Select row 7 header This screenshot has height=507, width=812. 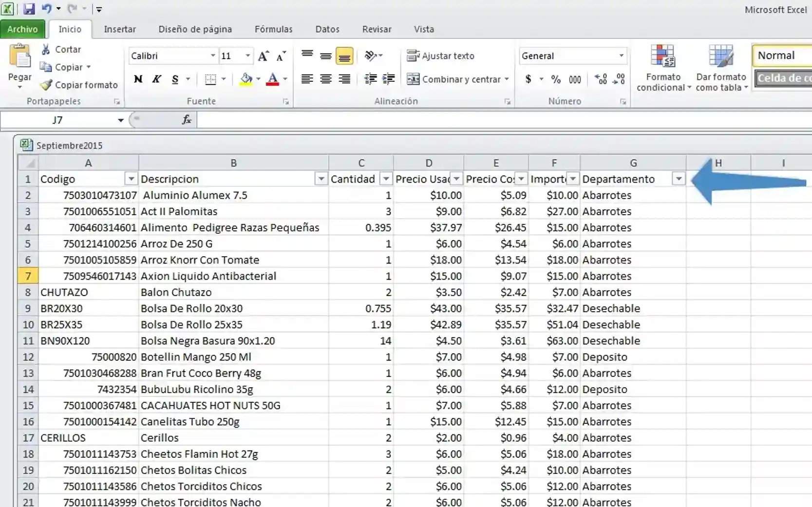[28, 276]
